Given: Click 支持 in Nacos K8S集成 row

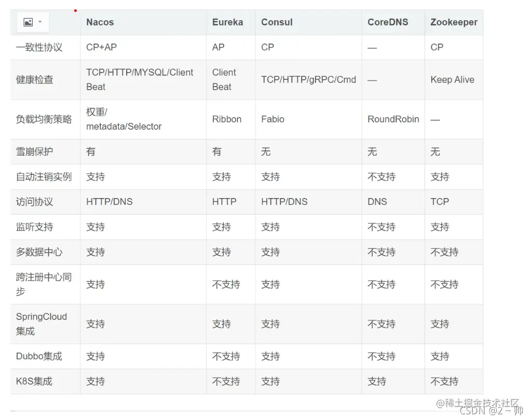Looking at the screenshot, I should (x=96, y=382).
